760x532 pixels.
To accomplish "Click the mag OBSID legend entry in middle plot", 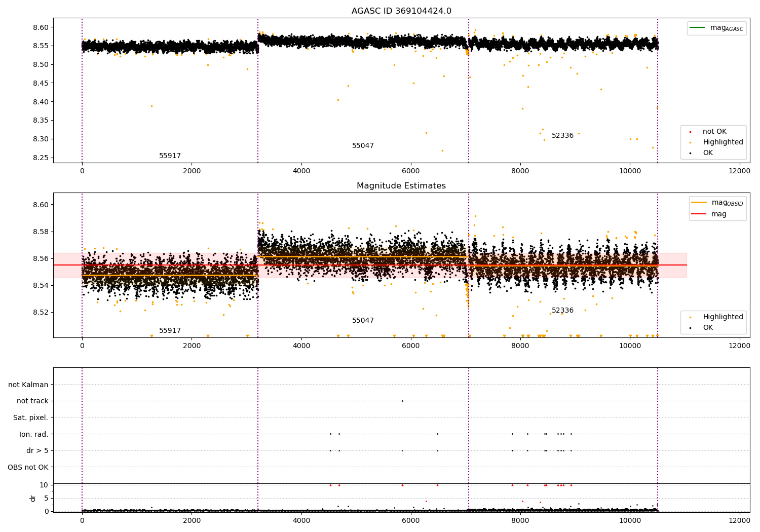I will point(717,203).
